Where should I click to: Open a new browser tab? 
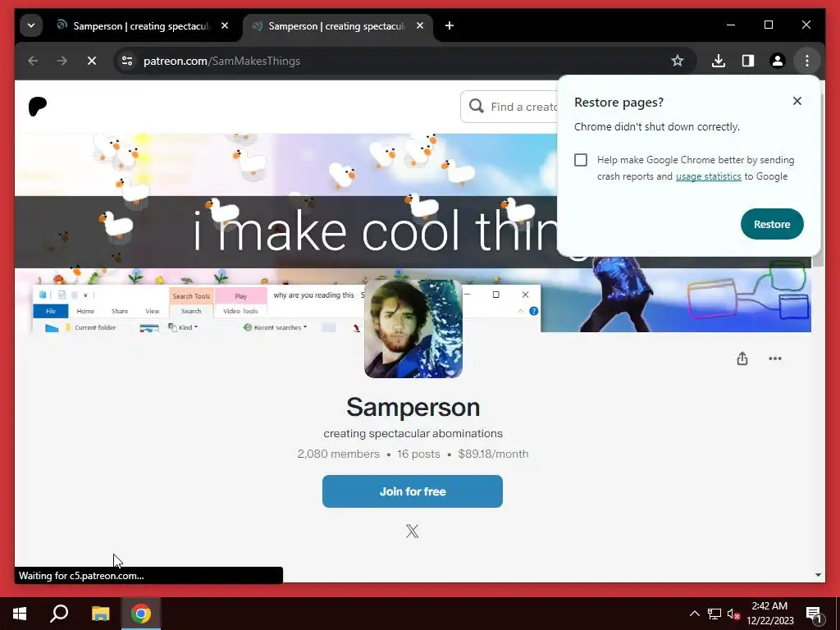(450, 25)
